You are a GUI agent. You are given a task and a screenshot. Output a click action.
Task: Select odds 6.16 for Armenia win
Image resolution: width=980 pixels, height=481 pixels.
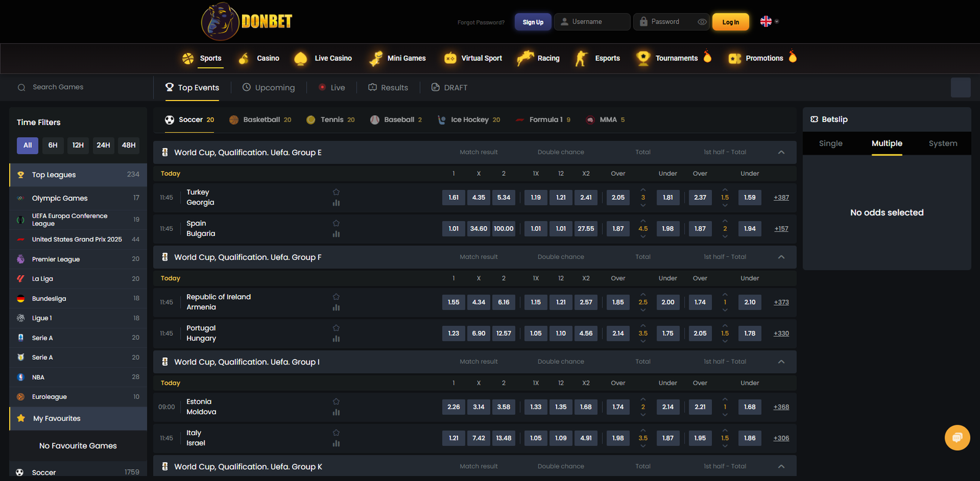tap(503, 302)
